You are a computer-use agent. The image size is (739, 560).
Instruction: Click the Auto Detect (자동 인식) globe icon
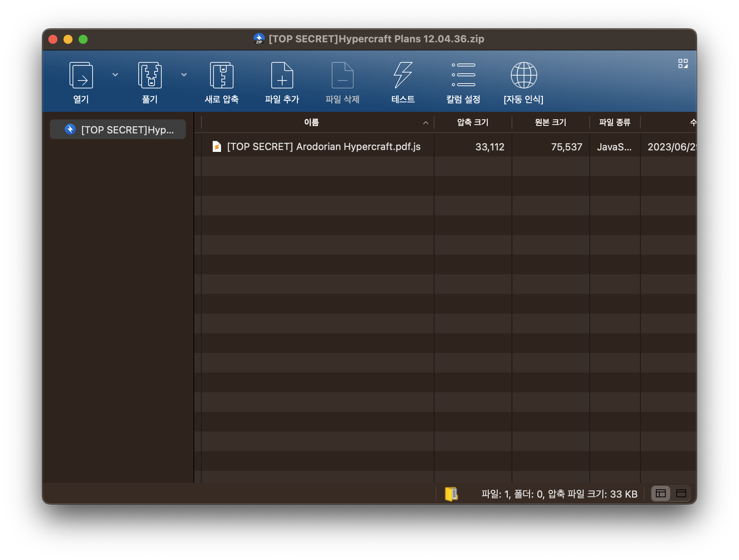pyautogui.click(x=524, y=76)
